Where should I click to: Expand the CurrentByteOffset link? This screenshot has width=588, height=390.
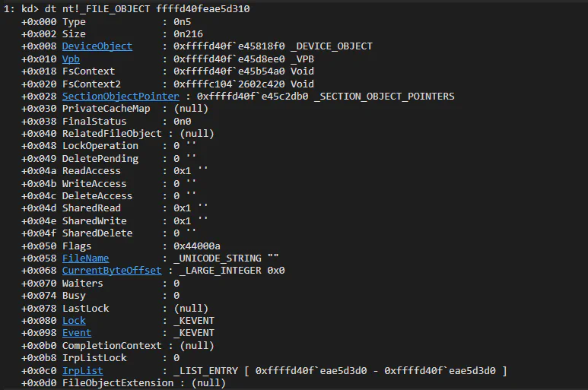pyautogui.click(x=111, y=271)
